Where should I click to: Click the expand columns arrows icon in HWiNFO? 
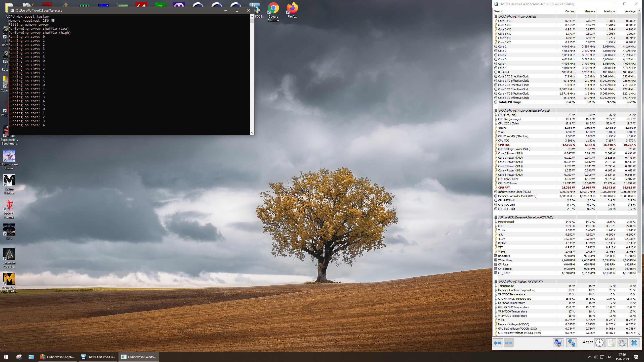(498, 343)
